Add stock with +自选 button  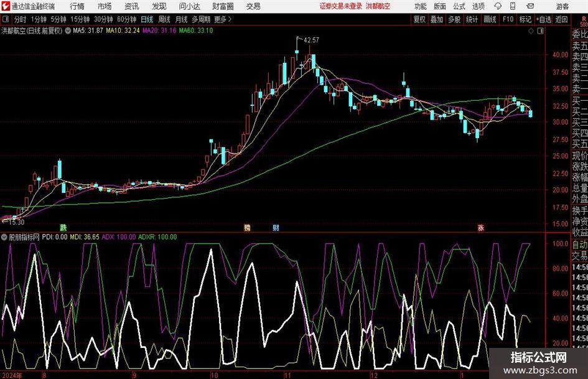[x=544, y=19]
